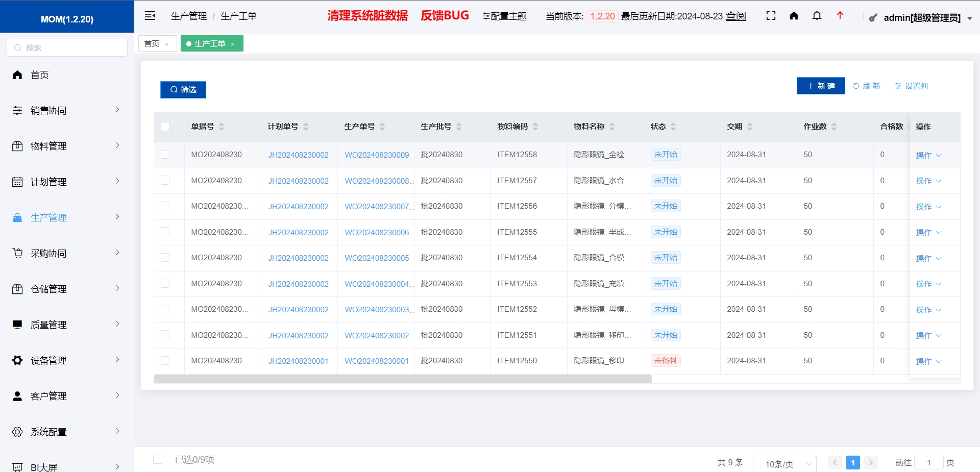Sort by 物料编码 column arrows
Image resolution: width=980 pixels, height=472 pixels.
click(535, 127)
